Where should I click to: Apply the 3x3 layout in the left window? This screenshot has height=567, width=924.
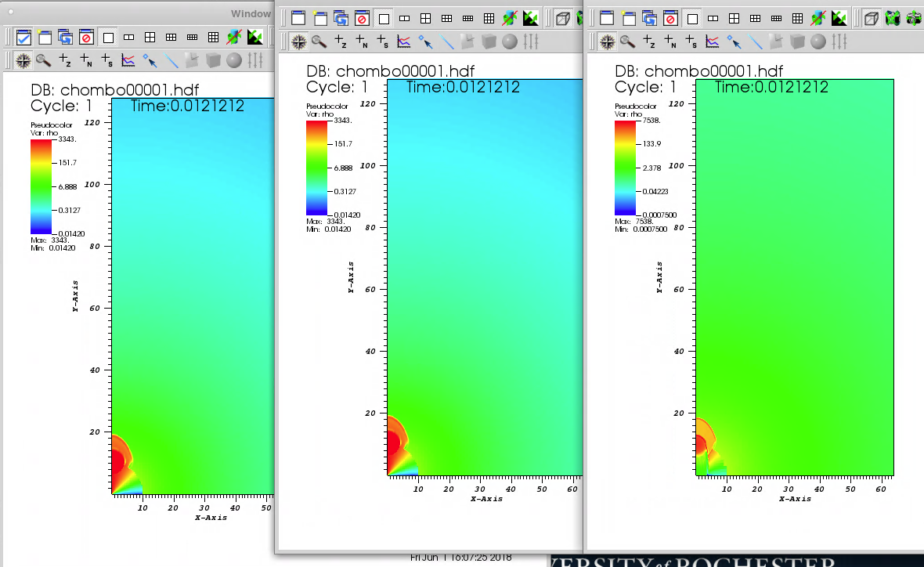point(213,38)
